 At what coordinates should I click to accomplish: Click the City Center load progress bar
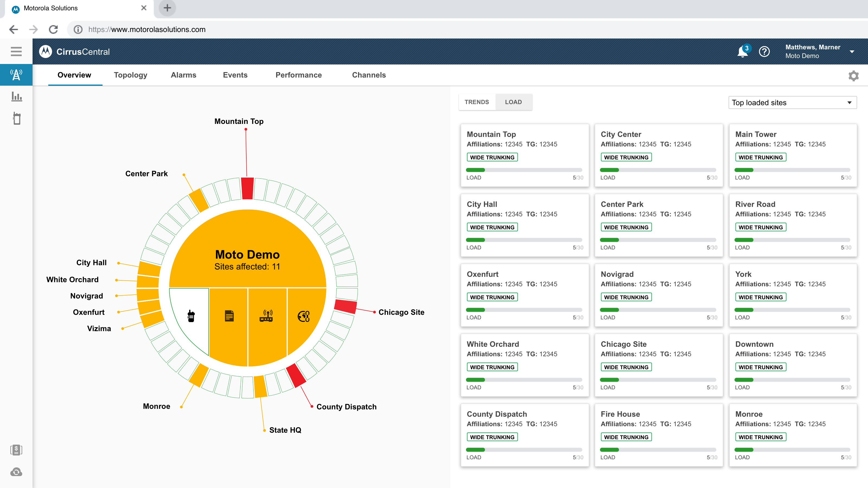(658, 170)
